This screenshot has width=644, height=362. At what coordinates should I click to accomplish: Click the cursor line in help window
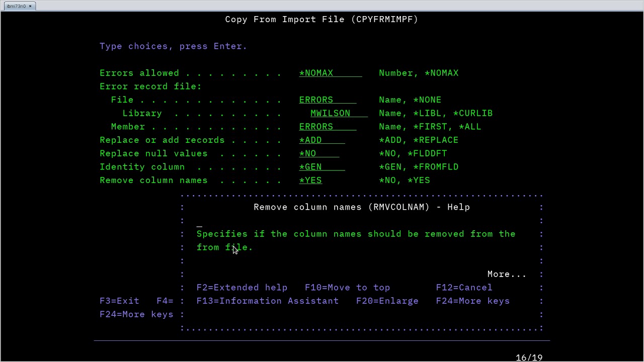pyautogui.click(x=199, y=227)
